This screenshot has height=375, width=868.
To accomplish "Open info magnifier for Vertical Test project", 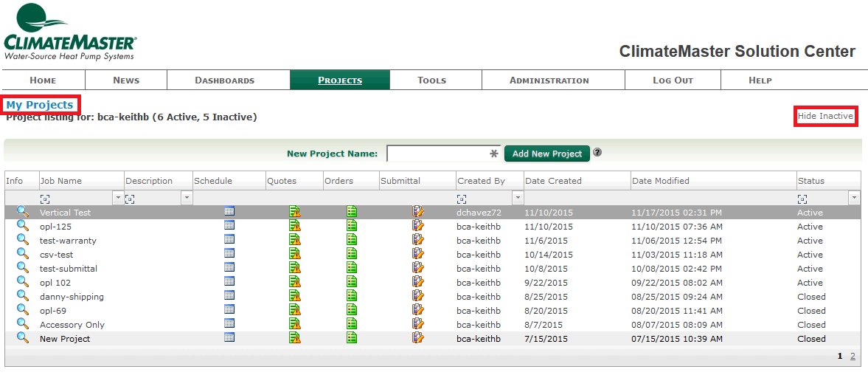I will tap(22, 211).
